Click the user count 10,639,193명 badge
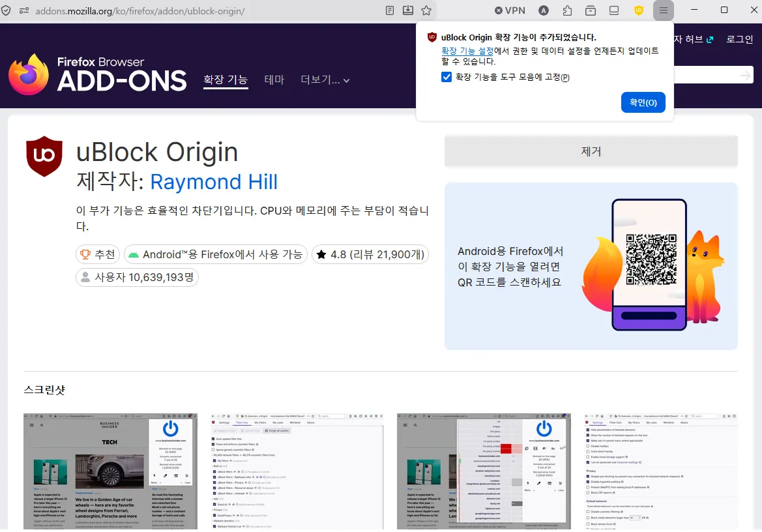 point(137,277)
